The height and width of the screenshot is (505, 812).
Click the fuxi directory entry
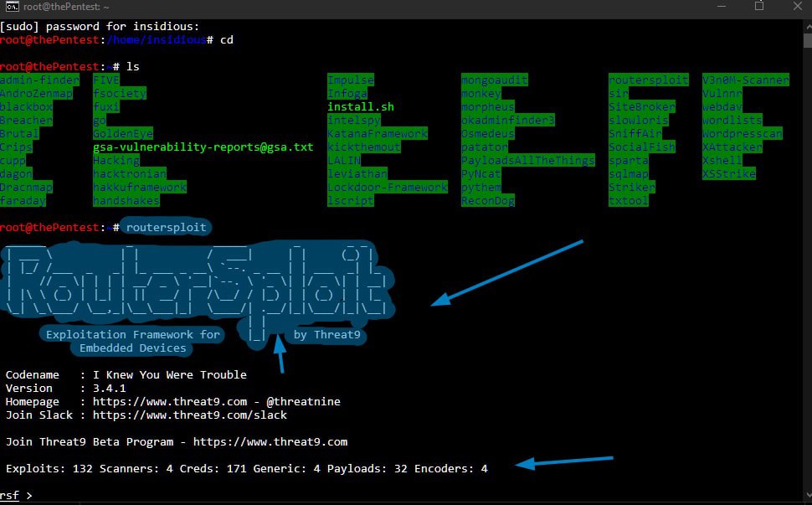point(106,106)
